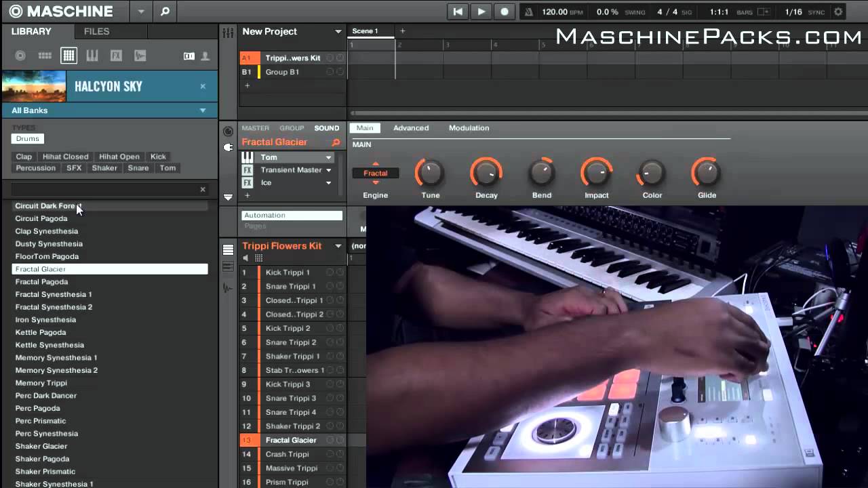868x488 pixels.
Task: Select the GROUP tab
Action: point(292,128)
